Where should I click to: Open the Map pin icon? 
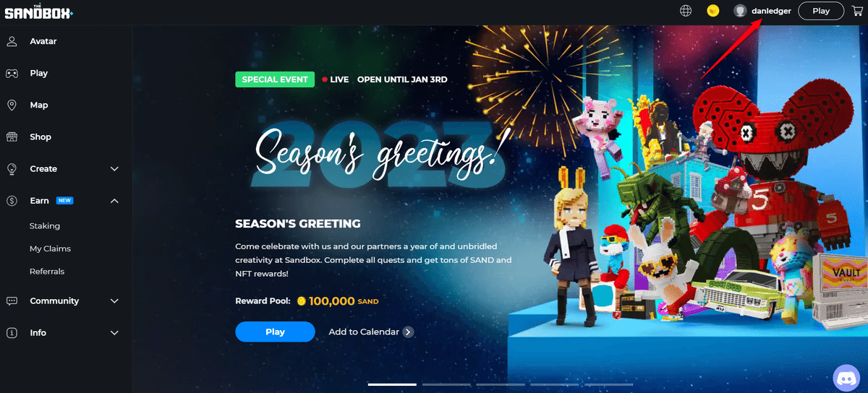click(x=12, y=105)
